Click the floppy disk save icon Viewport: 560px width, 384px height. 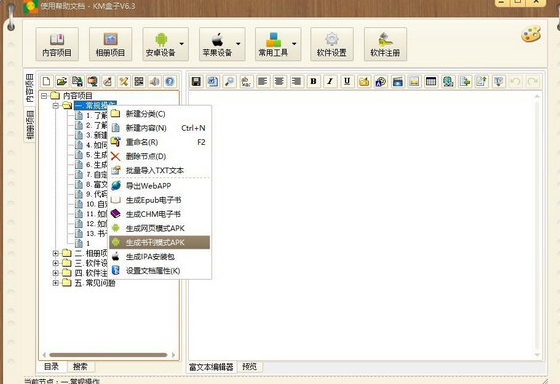pos(196,81)
